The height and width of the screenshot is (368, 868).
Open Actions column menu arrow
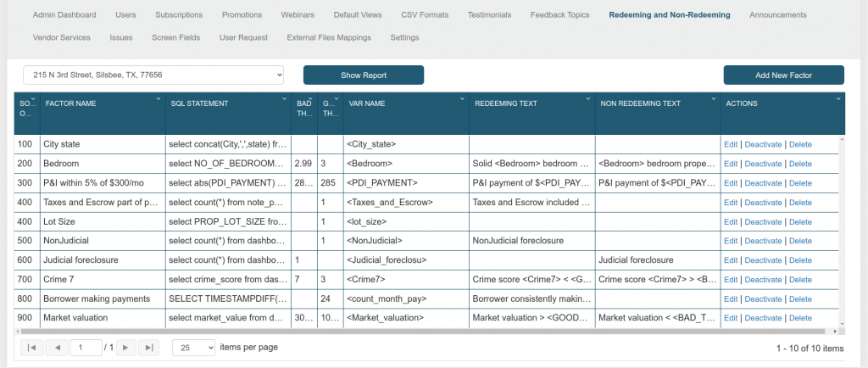click(838, 99)
